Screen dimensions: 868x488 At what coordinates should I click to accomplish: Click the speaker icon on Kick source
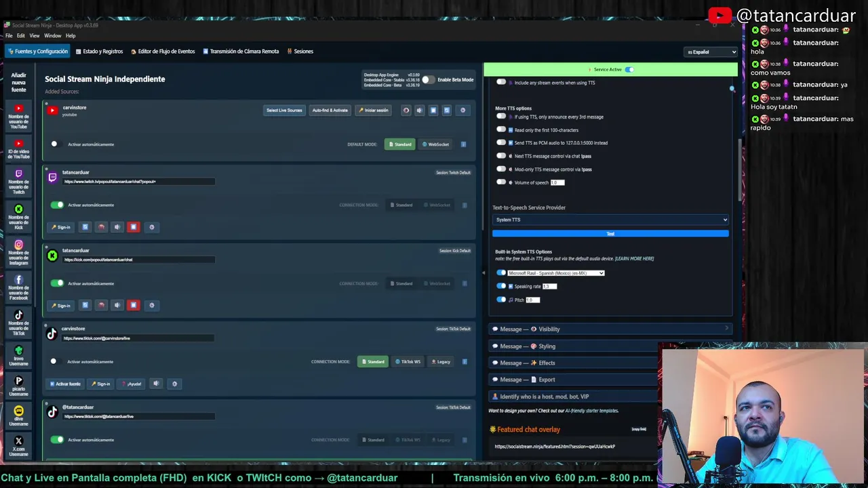pyautogui.click(x=117, y=305)
